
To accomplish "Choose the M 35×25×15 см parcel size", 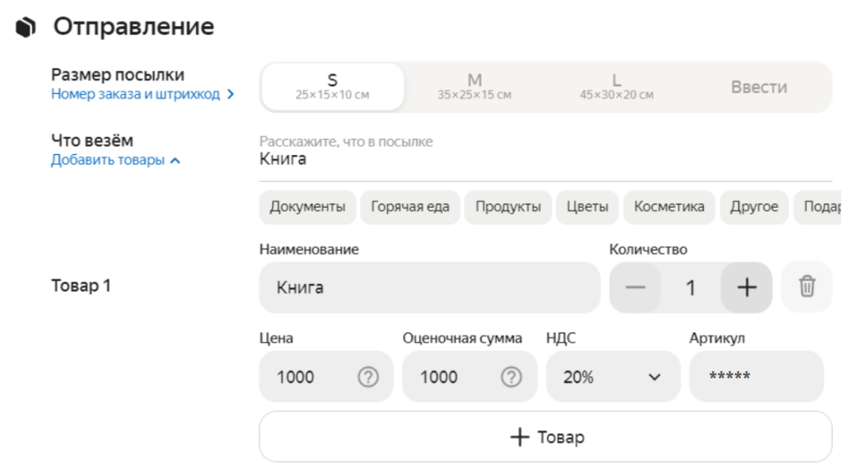I will click(x=474, y=87).
